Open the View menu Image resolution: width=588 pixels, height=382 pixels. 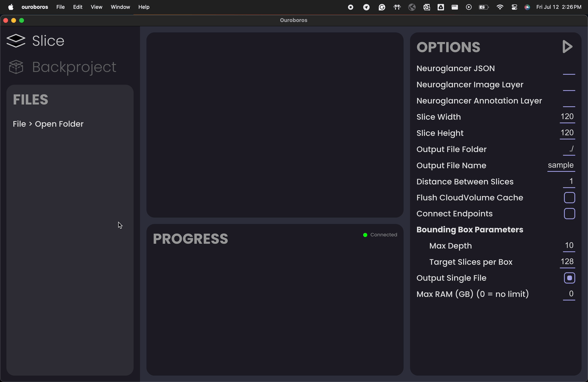tap(96, 7)
